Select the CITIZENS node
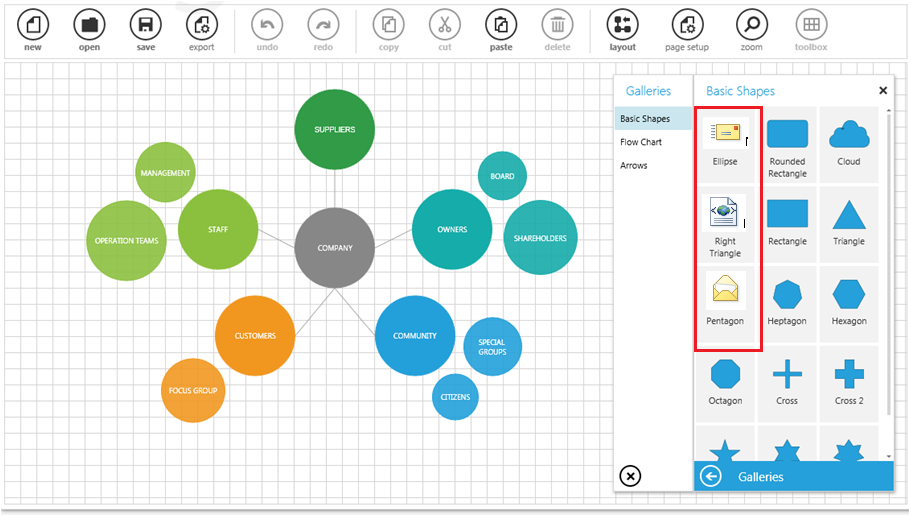The width and height of the screenshot is (910, 516). [x=456, y=397]
